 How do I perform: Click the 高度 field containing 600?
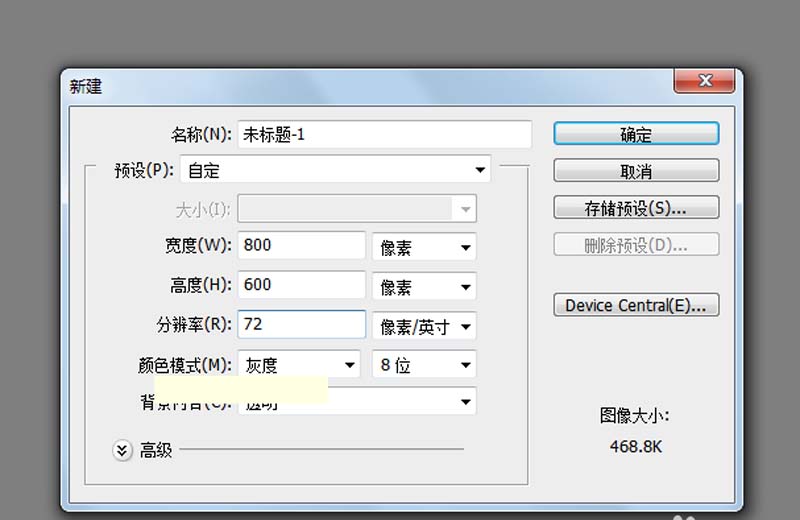pyautogui.click(x=302, y=284)
